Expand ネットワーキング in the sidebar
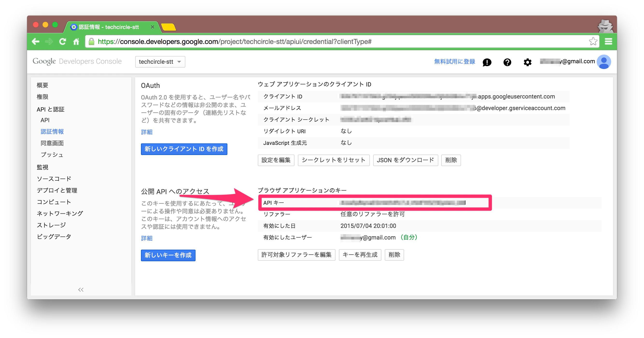644x338 pixels. [x=60, y=213]
